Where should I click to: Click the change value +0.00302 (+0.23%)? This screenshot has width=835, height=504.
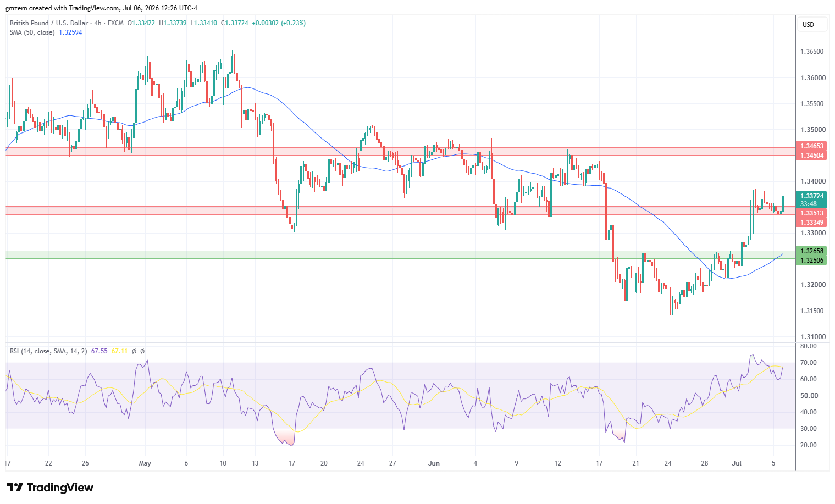pyautogui.click(x=279, y=23)
